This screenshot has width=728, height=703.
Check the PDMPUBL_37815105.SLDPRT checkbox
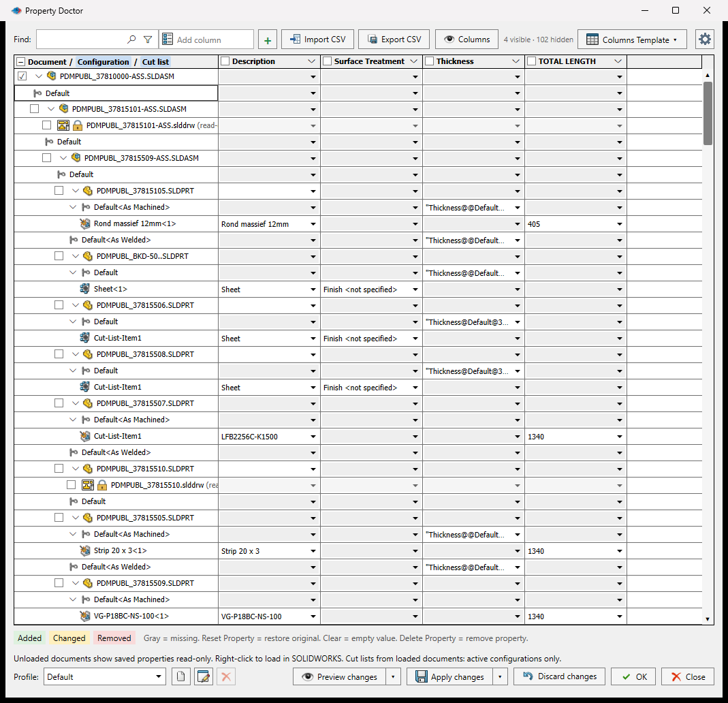[59, 190]
